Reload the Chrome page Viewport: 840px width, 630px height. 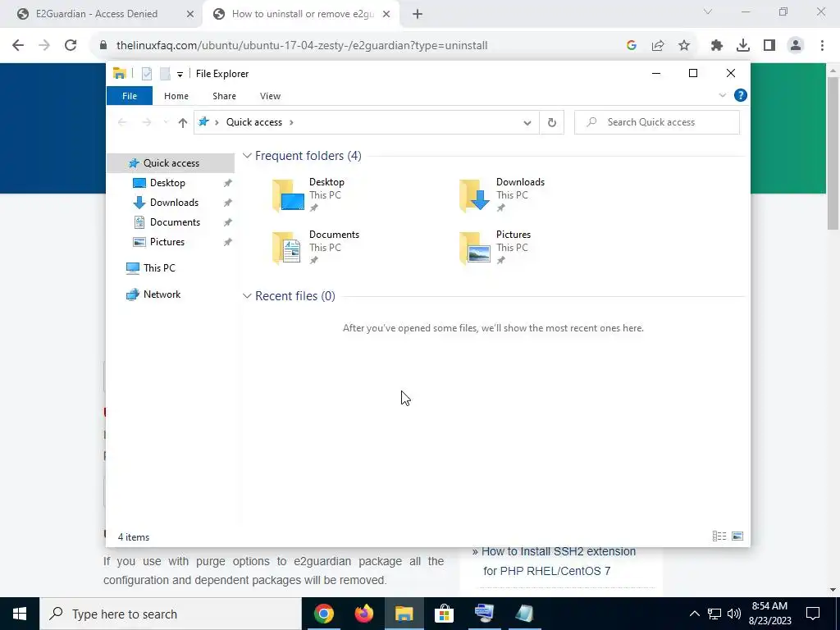[71, 46]
